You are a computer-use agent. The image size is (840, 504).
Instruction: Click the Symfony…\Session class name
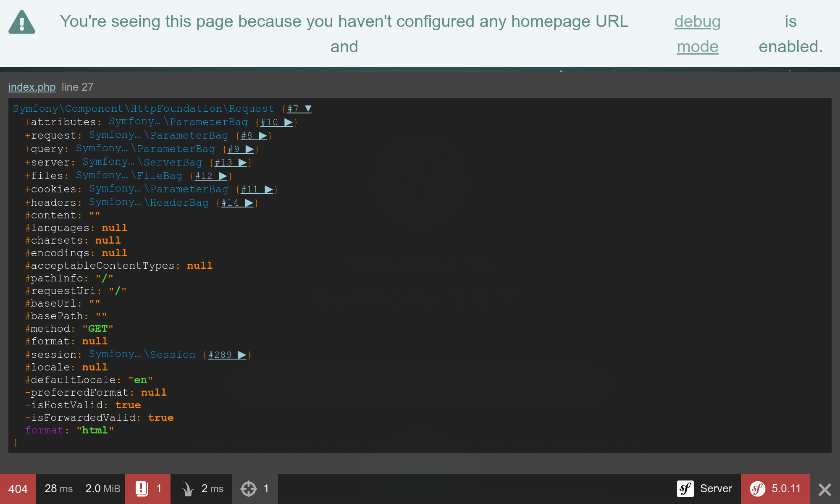[142, 355]
